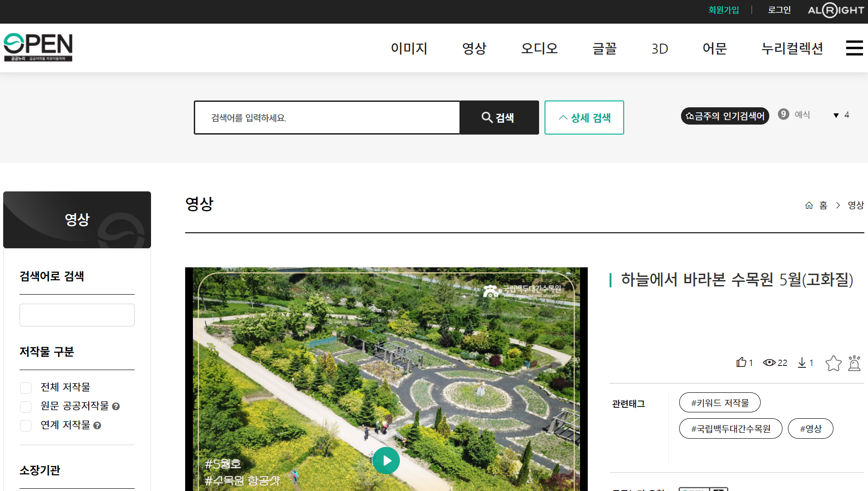868x491 pixels.
Task: Check the 전체 저작물 checkbox
Action: click(26, 388)
